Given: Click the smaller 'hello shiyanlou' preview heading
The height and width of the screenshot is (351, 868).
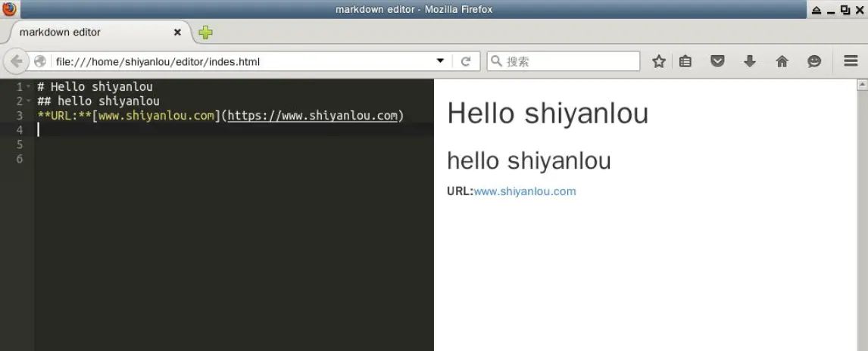Looking at the screenshot, I should (529, 160).
